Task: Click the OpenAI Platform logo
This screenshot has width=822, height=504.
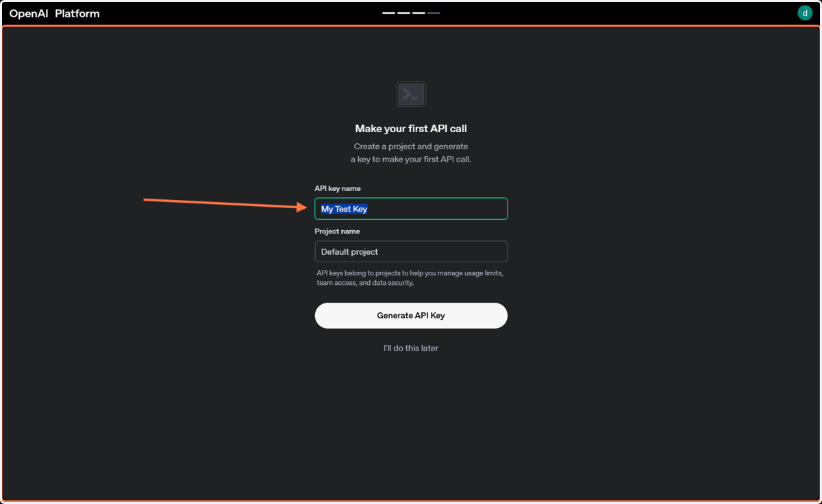Action: click(54, 13)
